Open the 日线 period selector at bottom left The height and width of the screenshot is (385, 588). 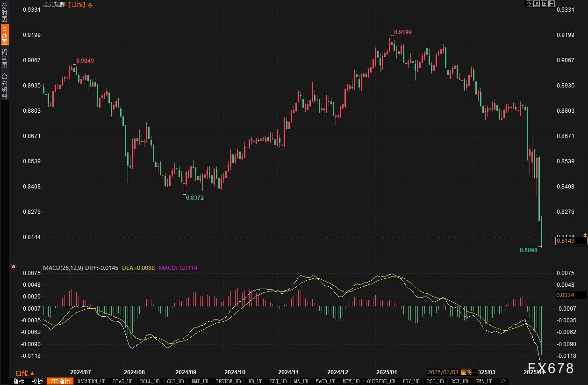pos(25,373)
